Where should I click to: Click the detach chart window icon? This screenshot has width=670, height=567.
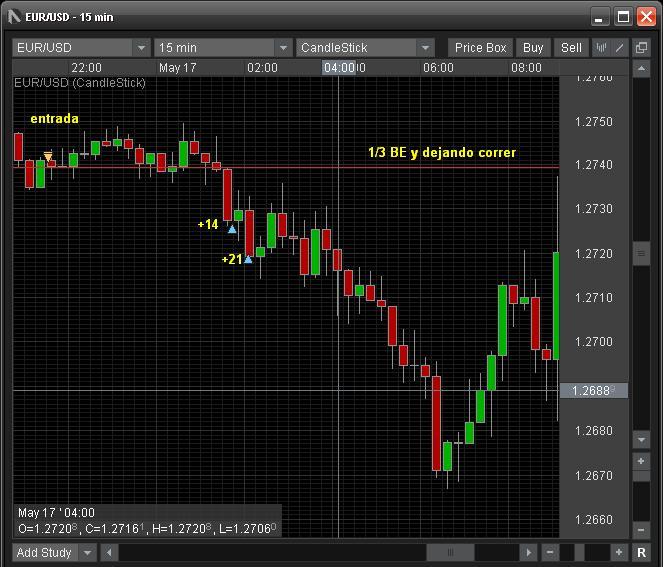click(641, 48)
